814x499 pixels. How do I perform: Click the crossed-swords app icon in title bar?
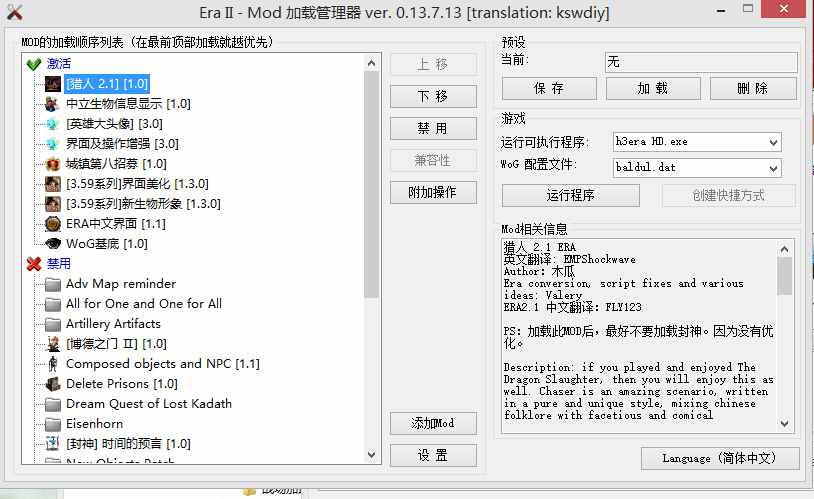click(x=15, y=12)
